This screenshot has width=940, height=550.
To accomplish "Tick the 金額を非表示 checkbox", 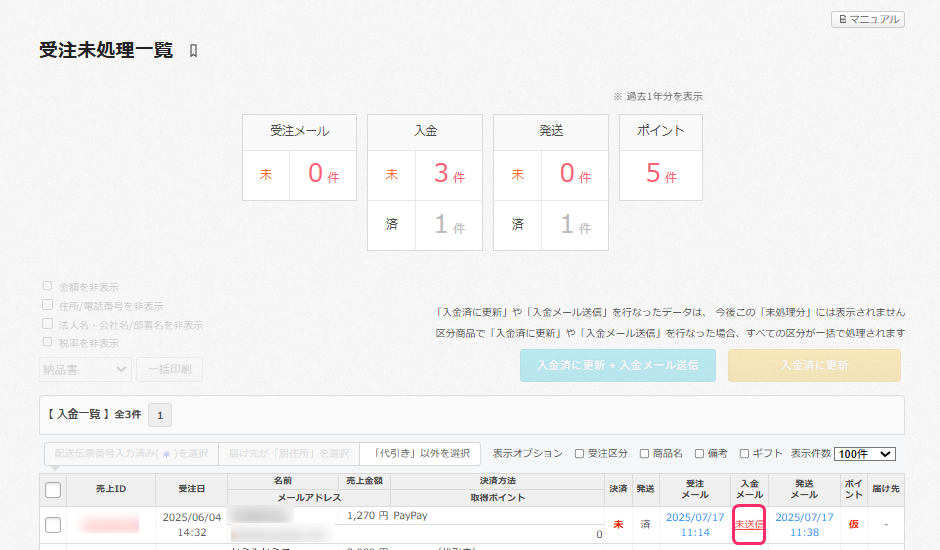I will pyautogui.click(x=48, y=286).
